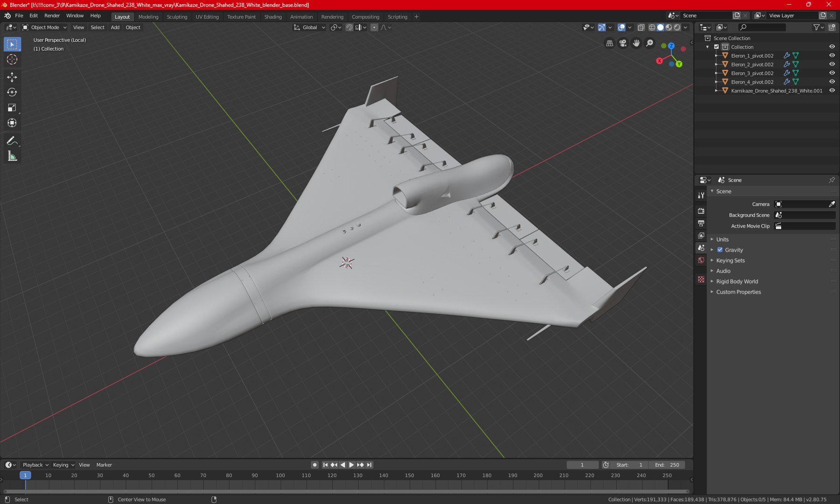840x504 pixels.
Task: Toggle camera view in viewport
Action: tap(623, 43)
